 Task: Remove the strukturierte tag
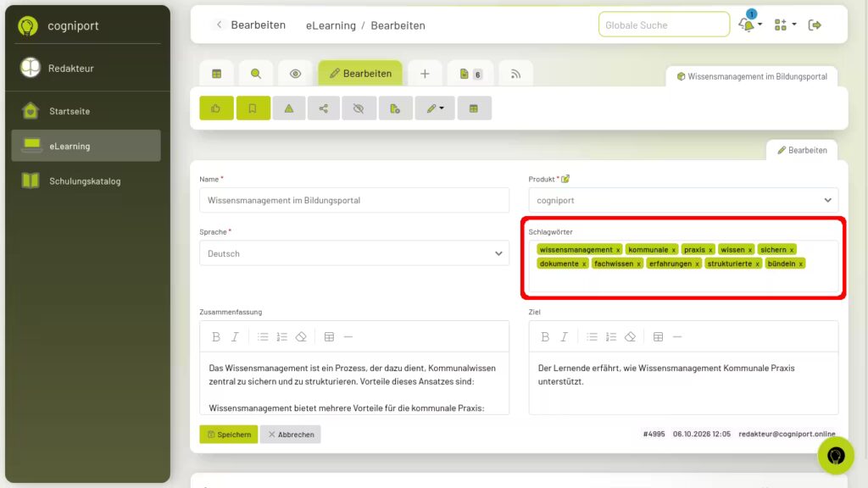pyautogui.click(x=757, y=264)
